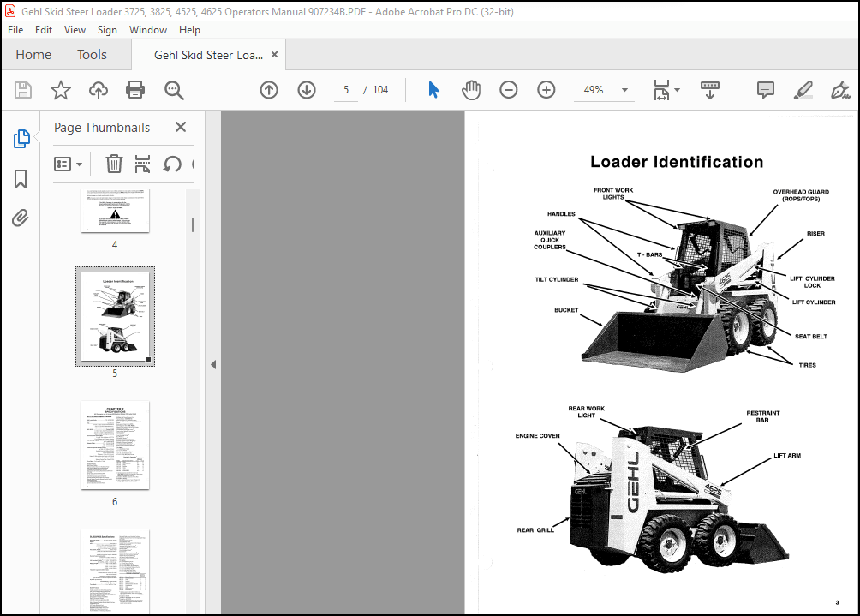
Task: Switch to the Selection arrow tool
Action: tap(433, 89)
